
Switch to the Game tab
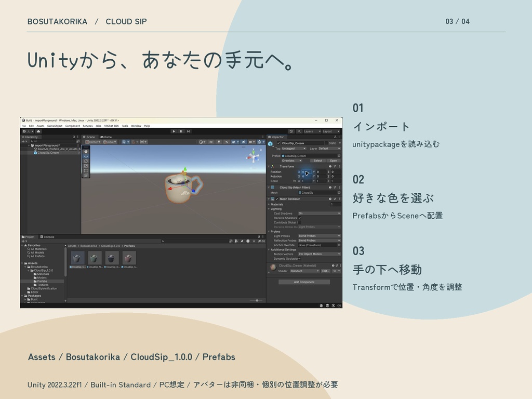(x=106, y=137)
